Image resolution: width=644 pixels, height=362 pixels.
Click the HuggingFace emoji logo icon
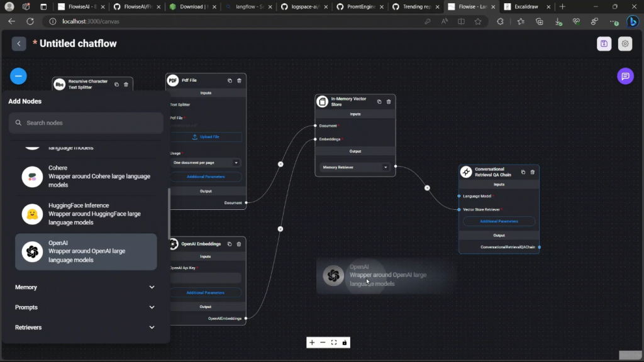click(32, 214)
